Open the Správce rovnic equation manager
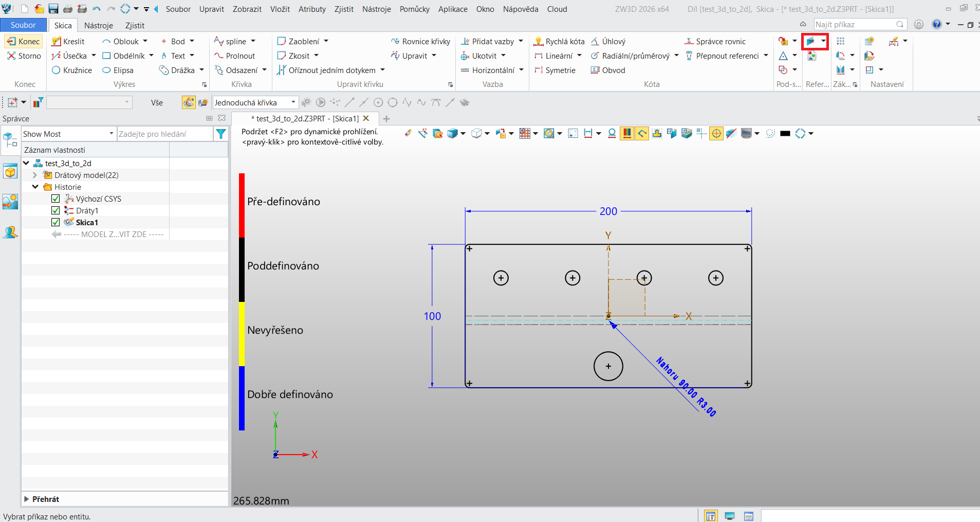This screenshot has height=522, width=980. pos(715,41)
